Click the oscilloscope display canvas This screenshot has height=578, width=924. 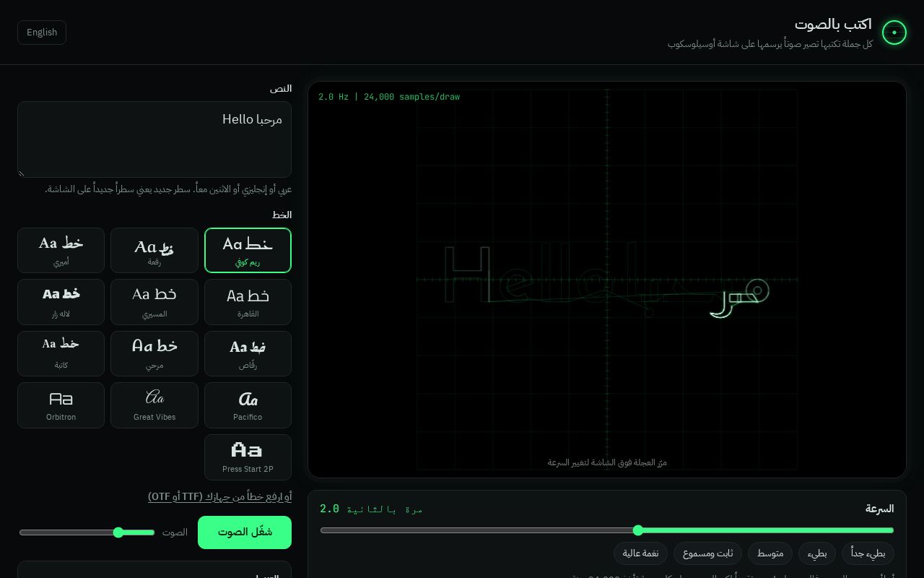pyautogui.click(x=607, y=280)
